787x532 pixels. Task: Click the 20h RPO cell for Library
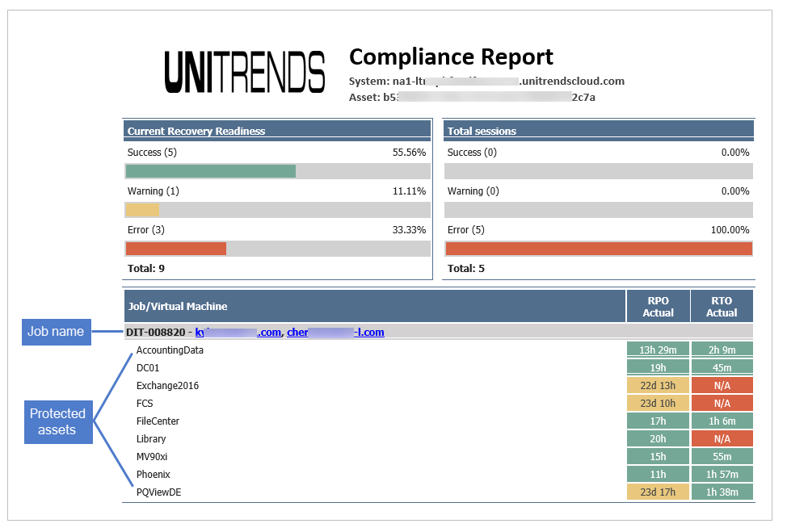tap(658, 438)
